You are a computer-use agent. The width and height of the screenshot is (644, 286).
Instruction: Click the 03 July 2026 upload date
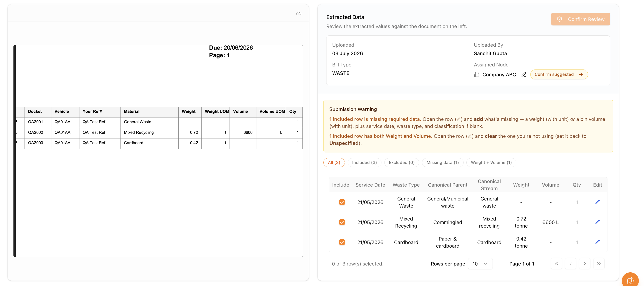click(x=347, y=53)
